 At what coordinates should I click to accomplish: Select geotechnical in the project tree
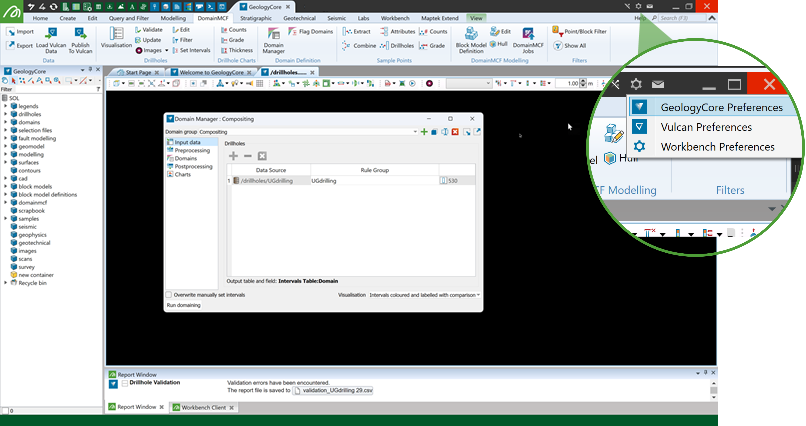click(x=34, y=243)
